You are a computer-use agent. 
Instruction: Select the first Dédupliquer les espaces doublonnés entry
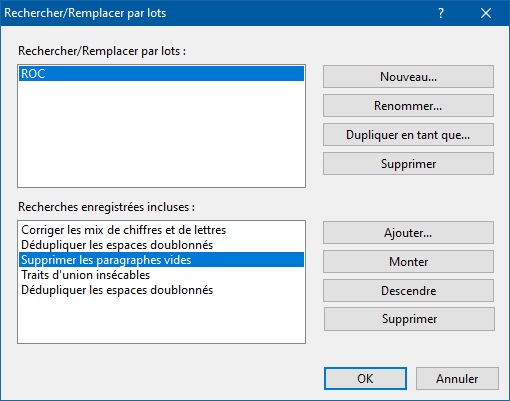(x=161, y=245)
